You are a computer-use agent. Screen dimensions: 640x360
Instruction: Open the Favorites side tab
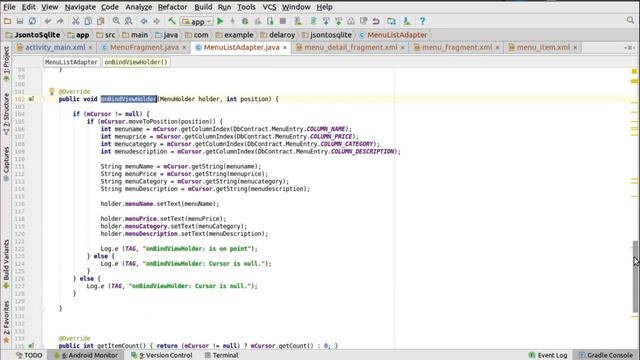pos(6,322)
